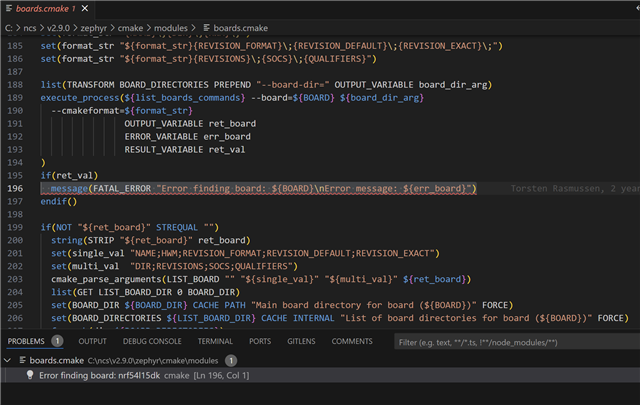Click the C: drive breadcrumb
Screen dimensions: 640x405
click(9, 28)
